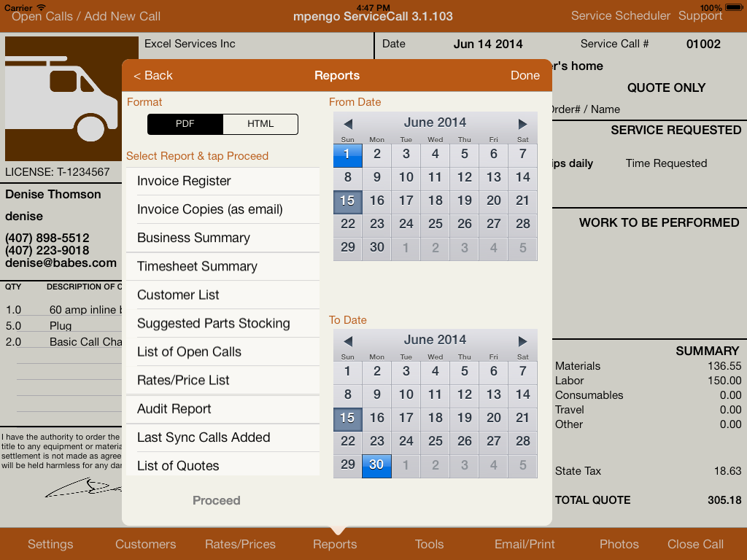This screenshot has height=560, width=747.
Task: Open the Service Scheduler link
Action: [620, 15]
